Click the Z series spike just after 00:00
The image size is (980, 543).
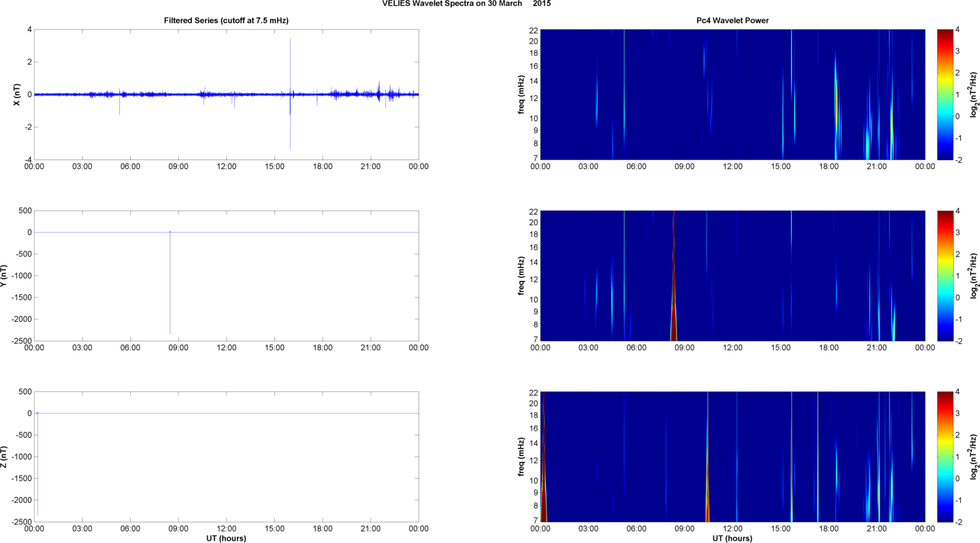[38, 466]
